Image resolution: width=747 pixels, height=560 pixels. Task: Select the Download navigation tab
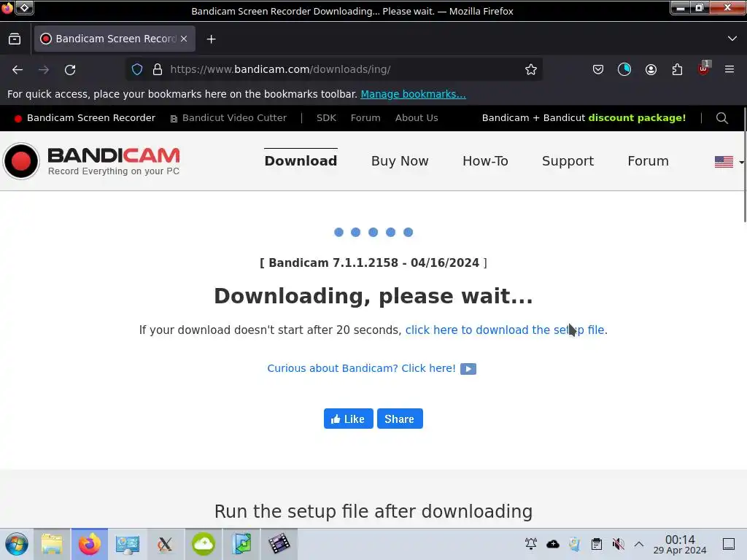301,161
